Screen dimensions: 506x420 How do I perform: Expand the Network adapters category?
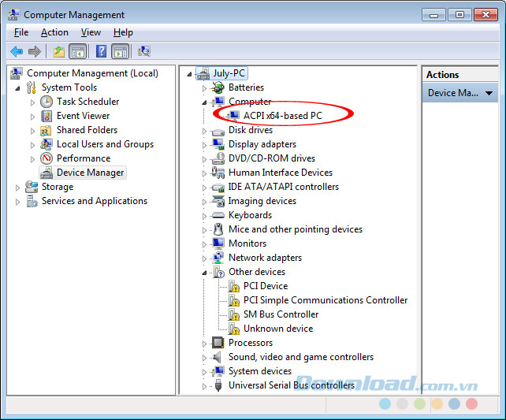pos(204,258)
